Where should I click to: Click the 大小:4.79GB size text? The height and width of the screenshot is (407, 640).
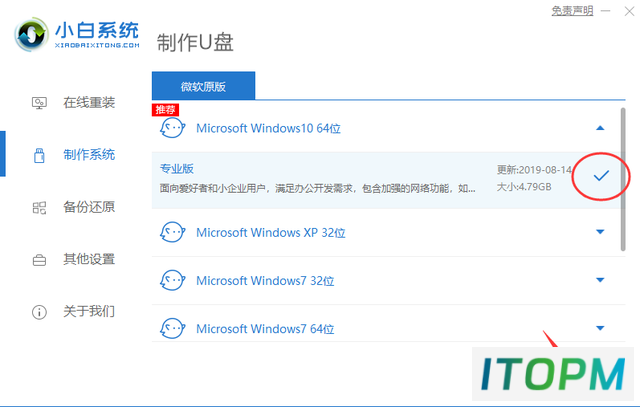[x=524, y=187]
